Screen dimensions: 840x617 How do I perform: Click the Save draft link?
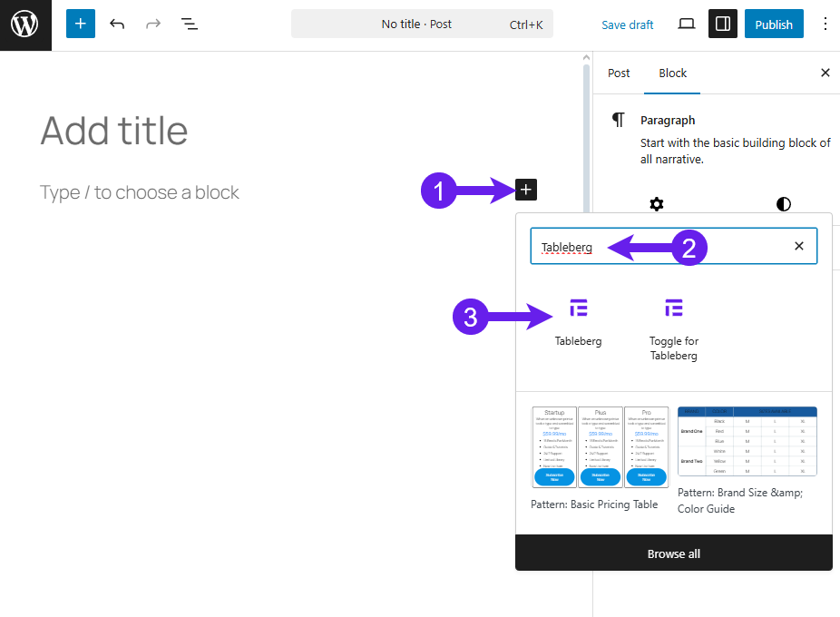pyautogui.click(x=627, y=24)
